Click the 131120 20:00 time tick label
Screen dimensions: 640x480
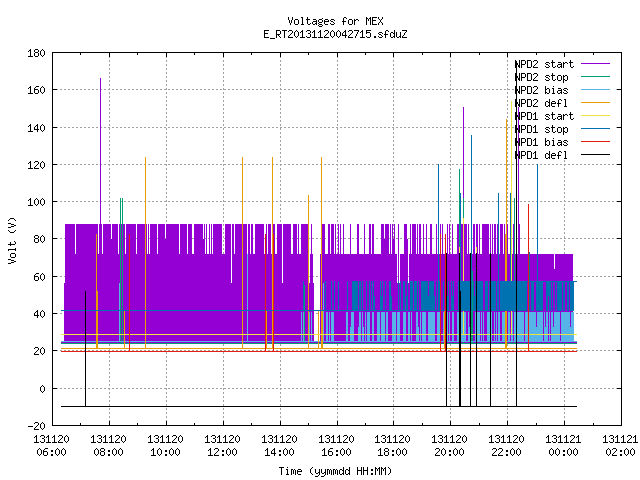(x=449, y=446)
